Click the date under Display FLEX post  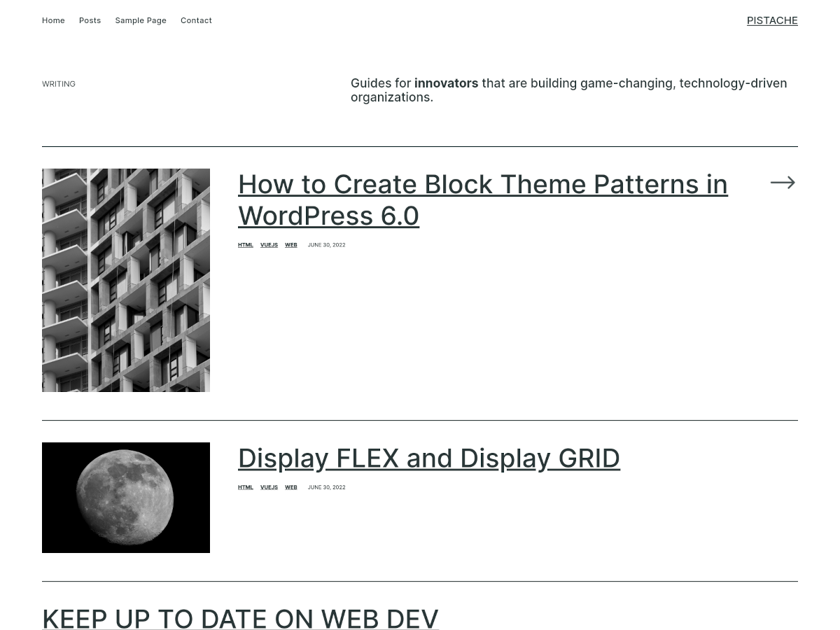[326, 487]
